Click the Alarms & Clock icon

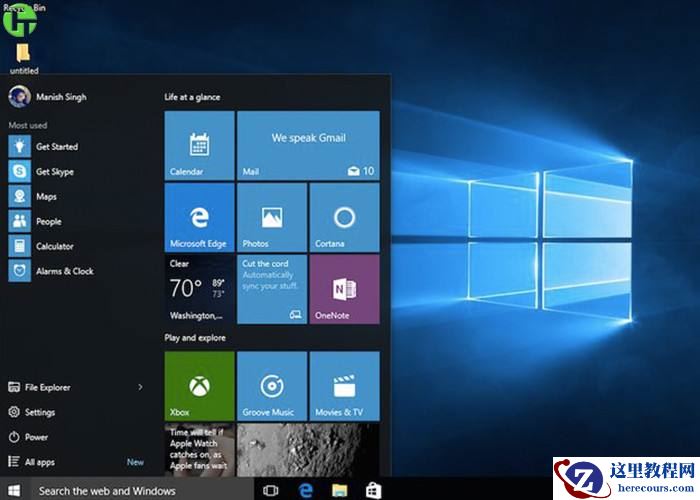pyautogui.click(x=20, y=271)
